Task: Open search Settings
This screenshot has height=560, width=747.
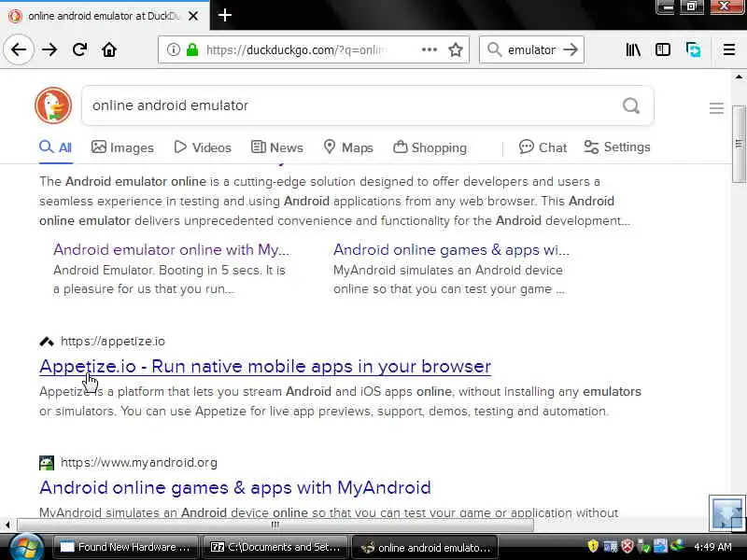Action: (x=617, y=147)
